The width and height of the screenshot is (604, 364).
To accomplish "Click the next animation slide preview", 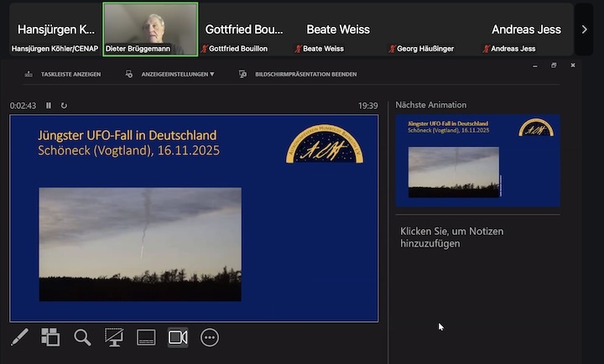I will [477, 160].
